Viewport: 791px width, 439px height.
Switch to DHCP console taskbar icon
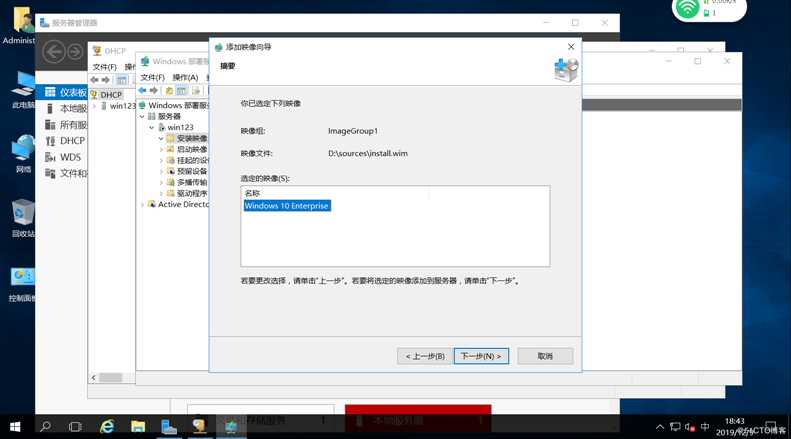[200, 427]
